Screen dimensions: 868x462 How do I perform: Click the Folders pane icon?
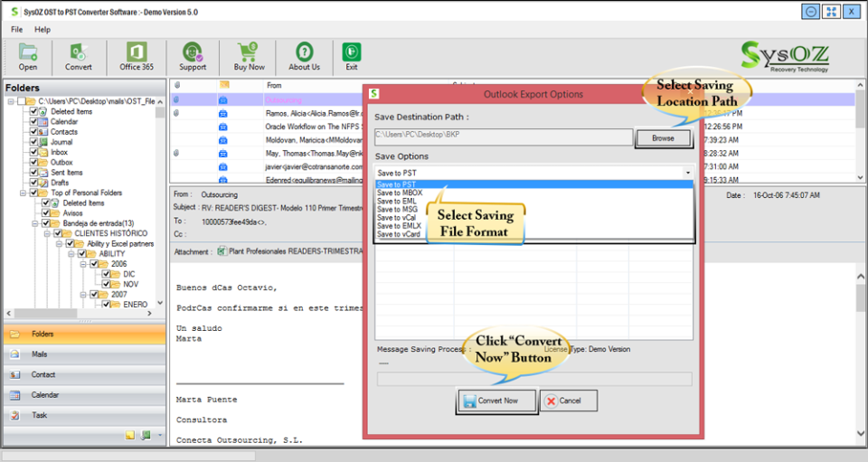(x=15, y=335)
